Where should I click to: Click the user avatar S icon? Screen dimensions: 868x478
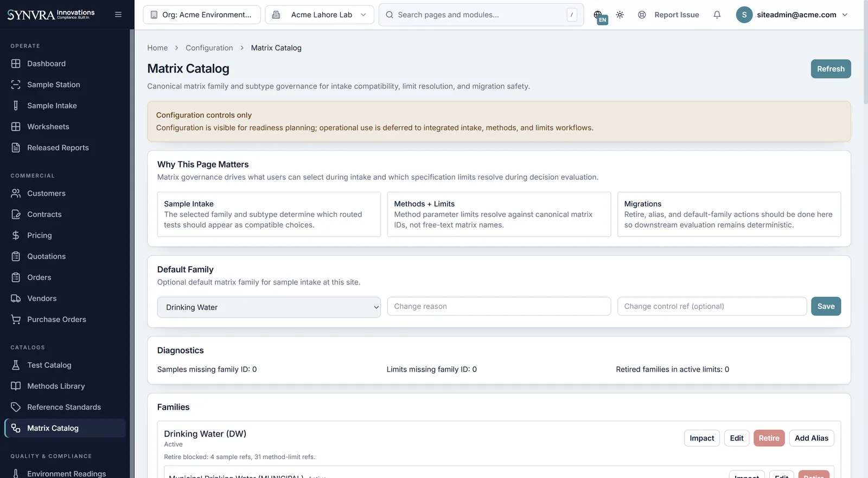(744, 15)
